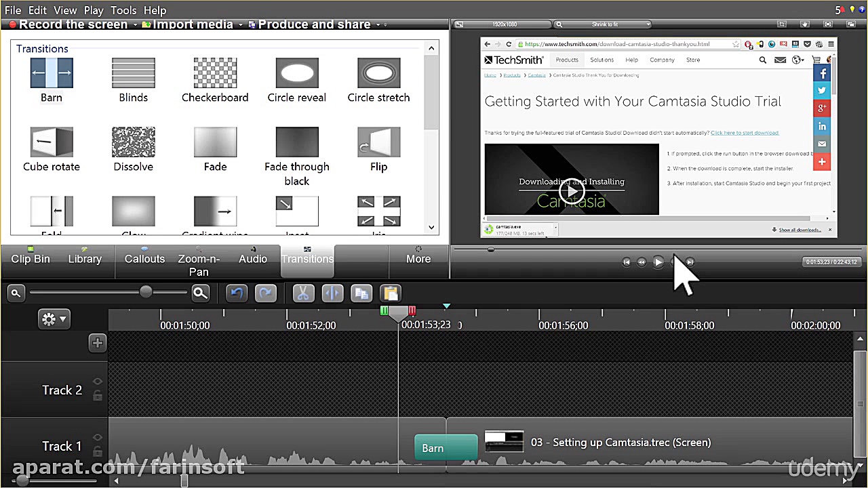Image resolution: width=868 pixels, height=488 pixels.
Task: Click Import media button
Action: pyautogui.click(x=187, y=25)
